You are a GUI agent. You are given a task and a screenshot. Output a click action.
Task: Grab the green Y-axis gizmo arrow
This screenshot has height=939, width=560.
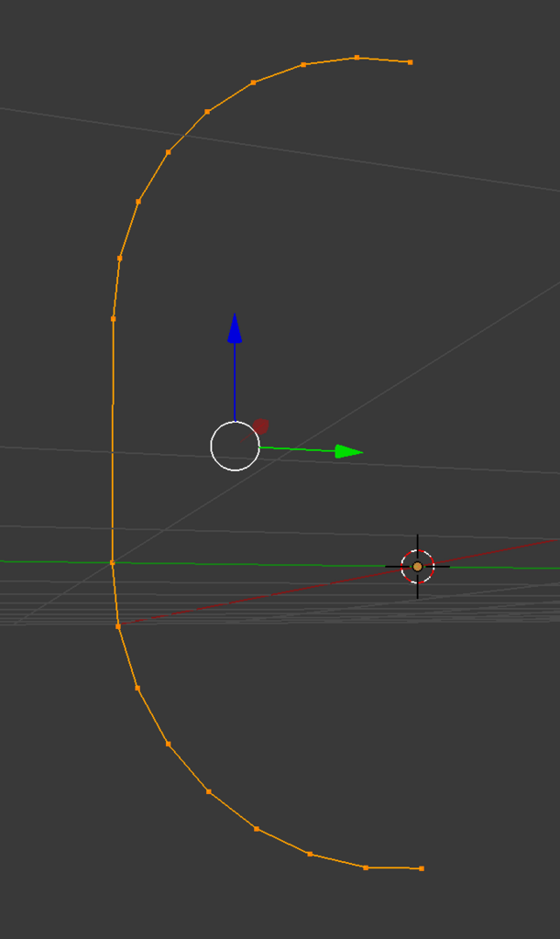click(x=349, y=451)
